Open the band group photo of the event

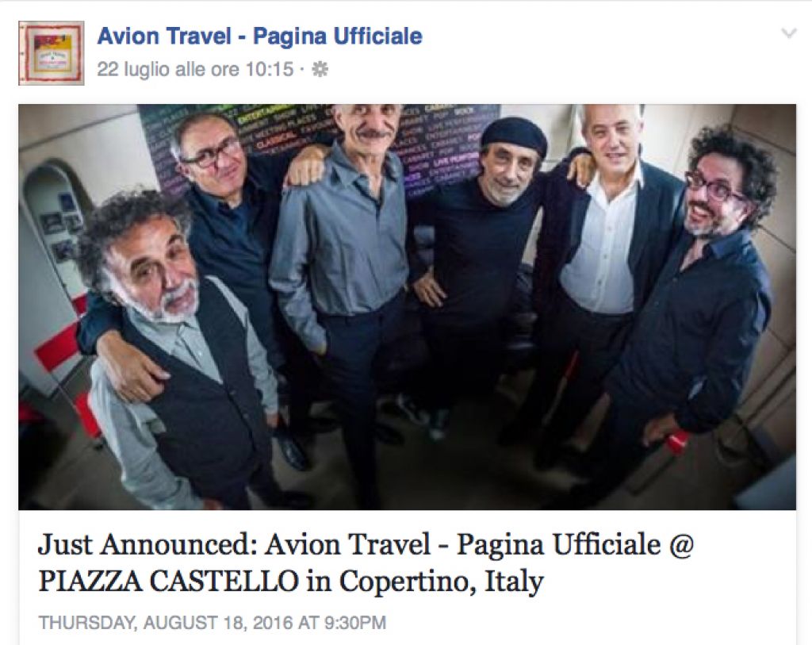click(x=407, y=307)
